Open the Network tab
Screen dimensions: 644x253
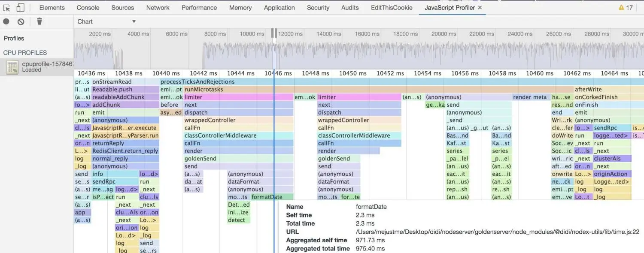click(158, 8)
